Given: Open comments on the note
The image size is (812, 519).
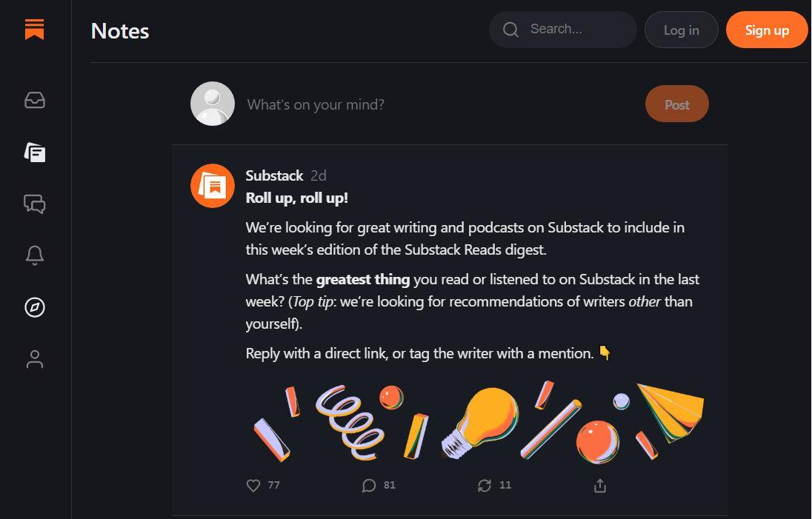Looking at the screenshot, I should [x=369, y=486].
